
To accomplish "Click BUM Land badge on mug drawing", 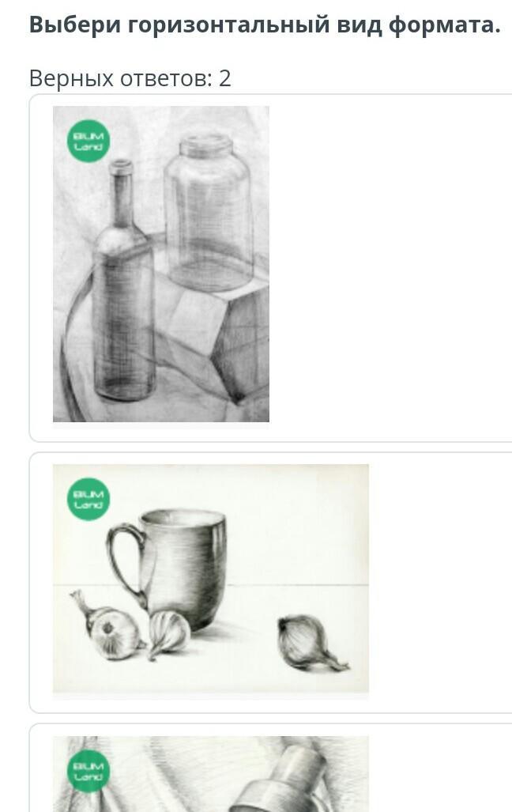I will [x=88, y=499].
